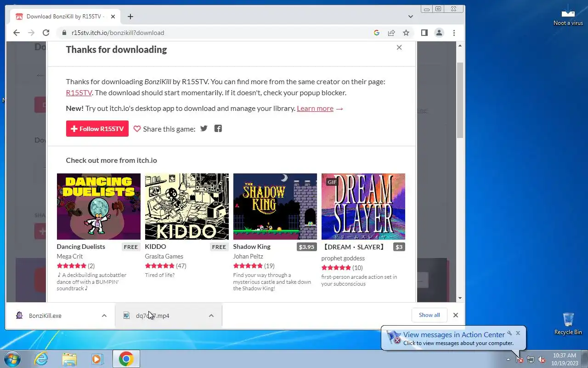Viewport: 588px width, 368px height.
Task: Close the downloads bar
Action: coord(456,315)
